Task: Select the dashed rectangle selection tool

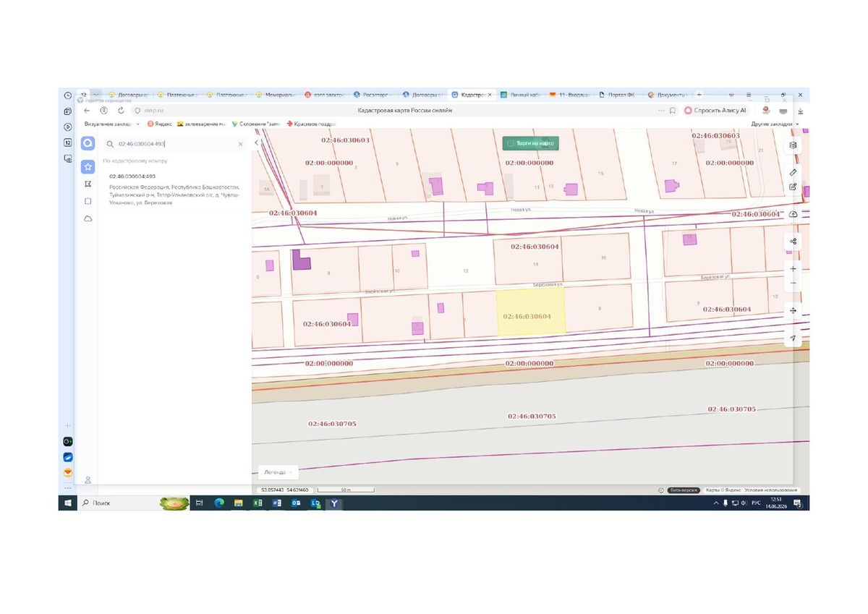Action: click(x=88, y=201)
